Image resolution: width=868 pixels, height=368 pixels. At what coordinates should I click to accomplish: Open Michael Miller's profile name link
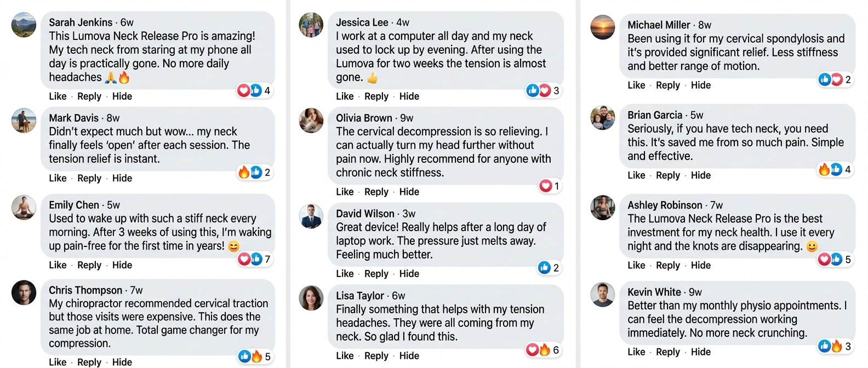point(659,25)
